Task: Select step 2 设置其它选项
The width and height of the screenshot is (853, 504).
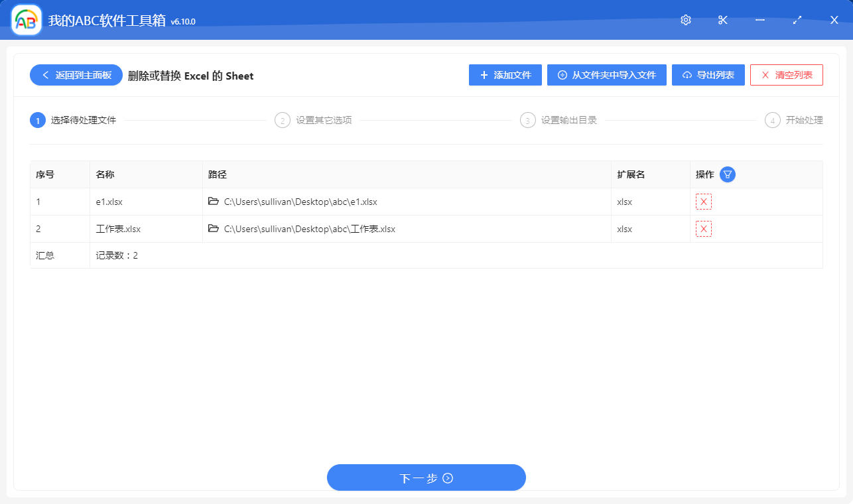Action: click(x=313, y=120)
